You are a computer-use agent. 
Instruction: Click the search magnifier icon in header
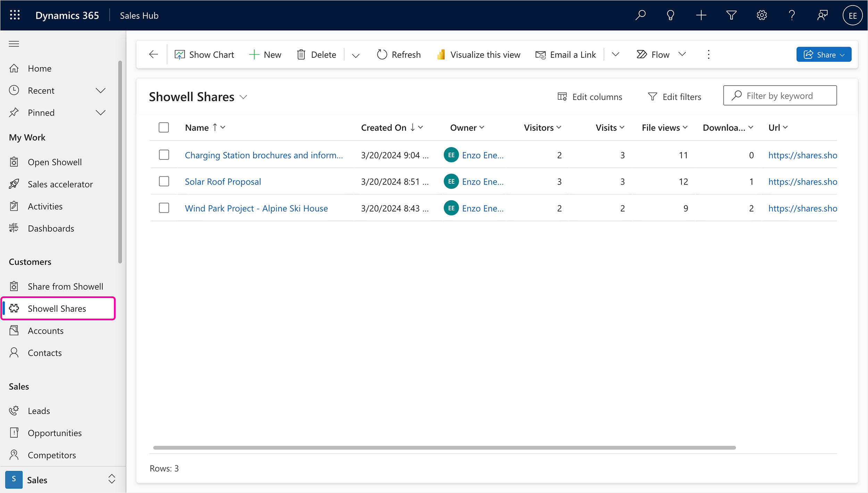(x=640, y=15)
